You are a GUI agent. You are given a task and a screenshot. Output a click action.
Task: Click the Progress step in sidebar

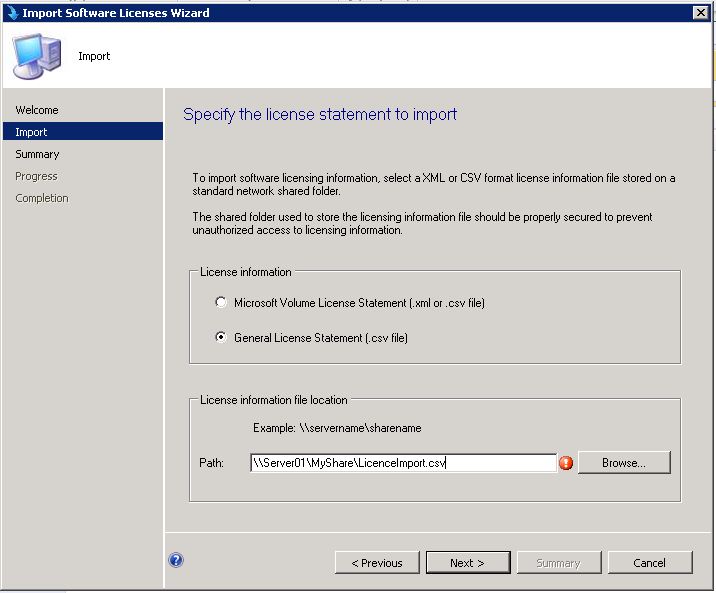tap(36, 176)
